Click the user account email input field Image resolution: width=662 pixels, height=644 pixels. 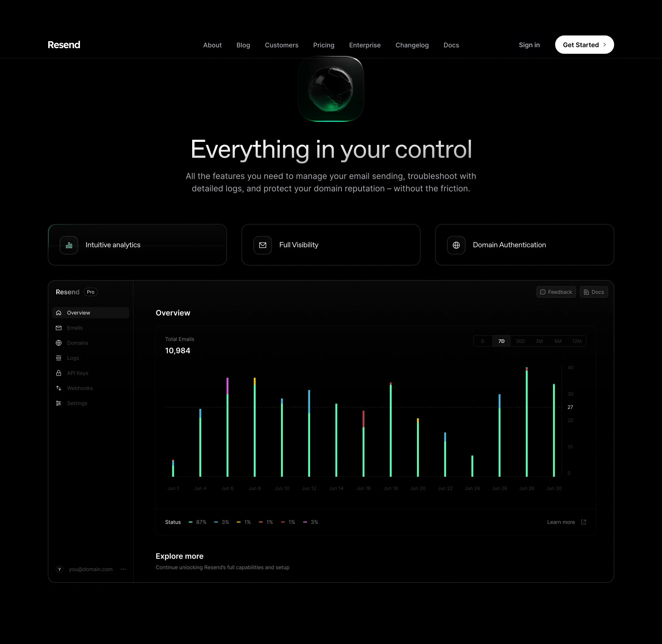(90, 569)
